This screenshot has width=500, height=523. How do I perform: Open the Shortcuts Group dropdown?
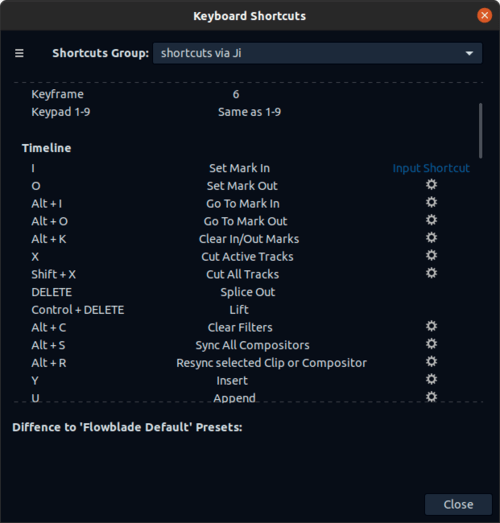tap(317, 53)
